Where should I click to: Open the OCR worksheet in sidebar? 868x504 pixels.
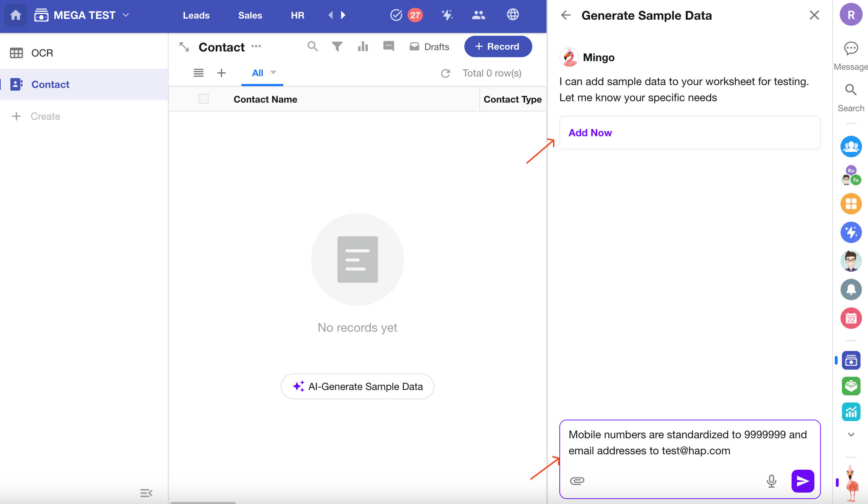[42, 53]
